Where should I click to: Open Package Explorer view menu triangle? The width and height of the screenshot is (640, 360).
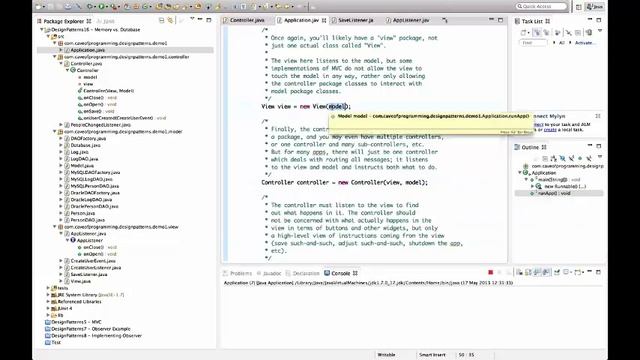[x=192, y=19]
